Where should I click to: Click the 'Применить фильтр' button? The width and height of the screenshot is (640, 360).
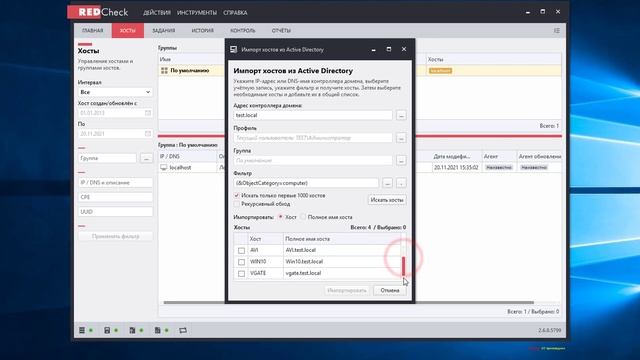point(116,236)
